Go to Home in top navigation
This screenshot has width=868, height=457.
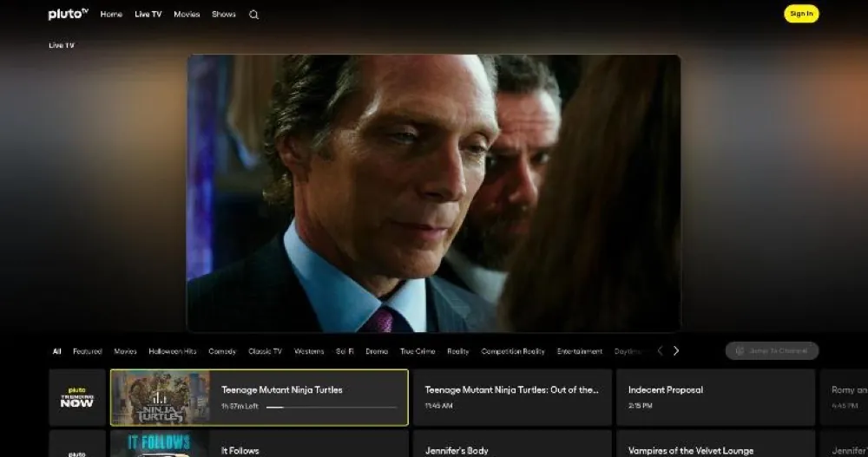(x=111, y=15)
